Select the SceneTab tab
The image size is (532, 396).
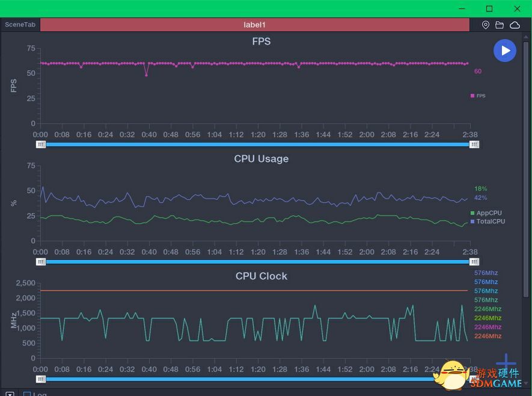(x=20, y=25)
